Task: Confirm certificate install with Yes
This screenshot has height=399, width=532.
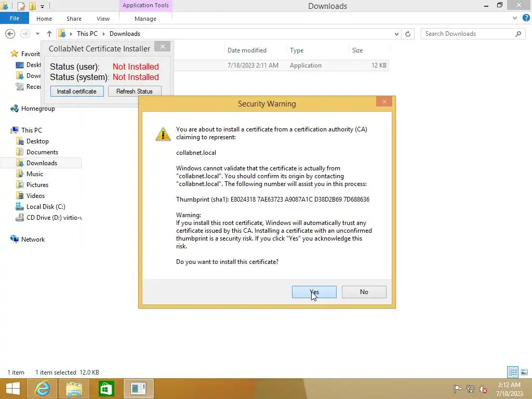Action: click(314, 292)
